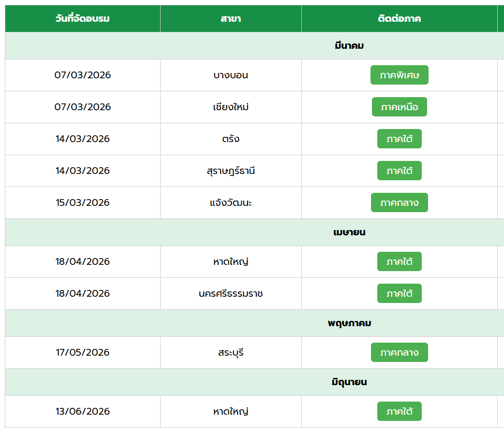Click the ภาคพิเศษ button for บางบอน
This screenshot has height=433, width=504.
pyautogui.click(x=399, y=75)
